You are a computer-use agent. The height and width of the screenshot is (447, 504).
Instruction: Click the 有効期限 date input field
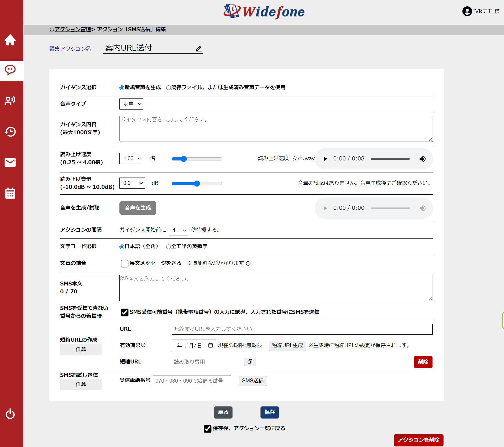coord(194,345)
